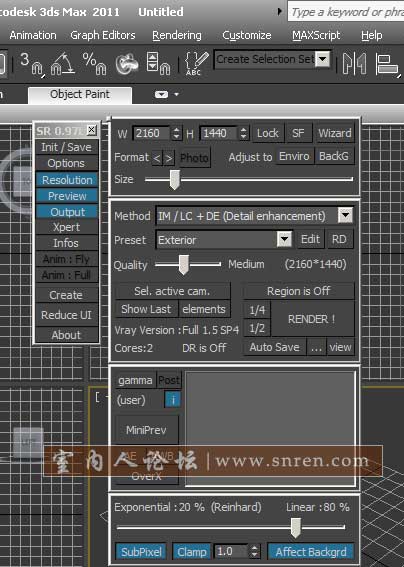
Task: Open the Infos section
Action: coord(66,243)
